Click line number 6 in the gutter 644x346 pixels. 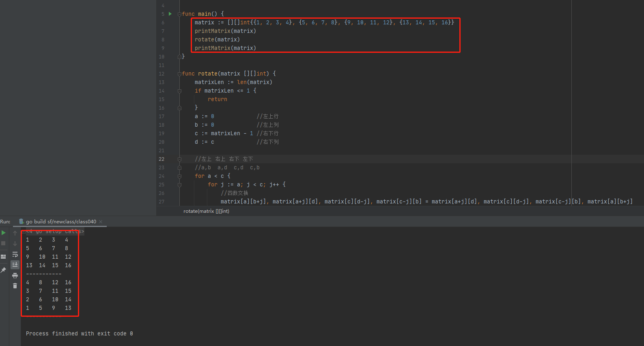pyautogui.click(x=163, y=23)
